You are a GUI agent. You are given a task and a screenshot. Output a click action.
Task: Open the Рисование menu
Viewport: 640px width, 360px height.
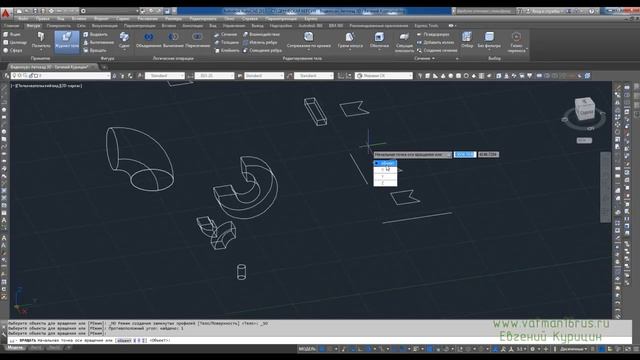tap(147, 19)
